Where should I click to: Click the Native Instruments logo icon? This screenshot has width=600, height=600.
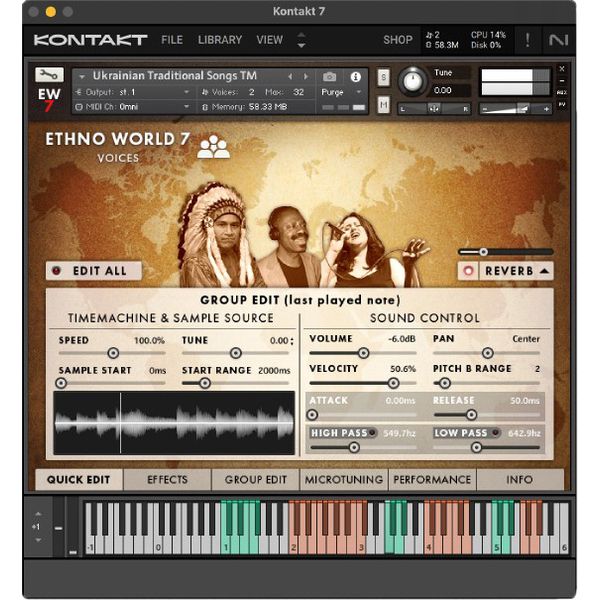point(557,40)
